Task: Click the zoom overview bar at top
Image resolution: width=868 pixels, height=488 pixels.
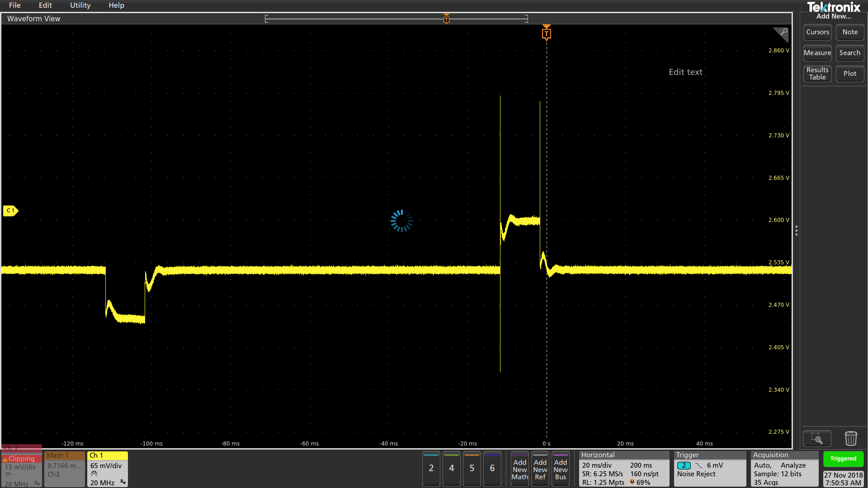Action: click(396, 19)
